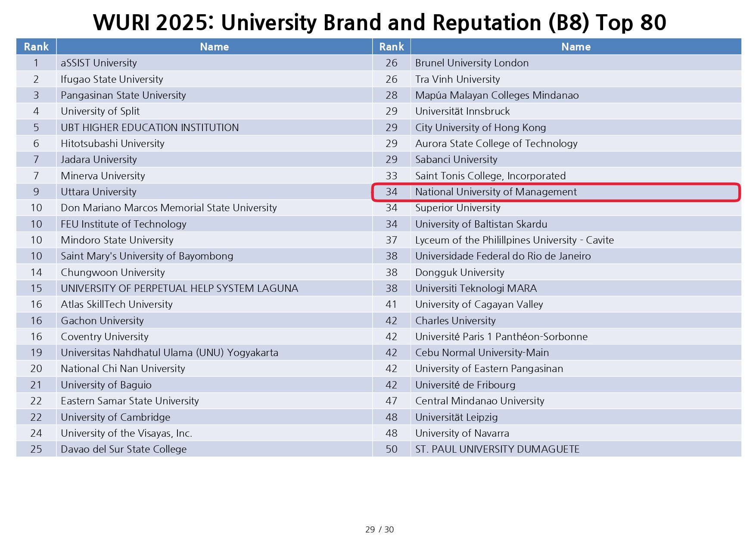Select 'Universitas Nahdhatul Ulama (UNU) Yogyakarta'
The height and width of the screenshot is (535, 756).
coord(169,353)
